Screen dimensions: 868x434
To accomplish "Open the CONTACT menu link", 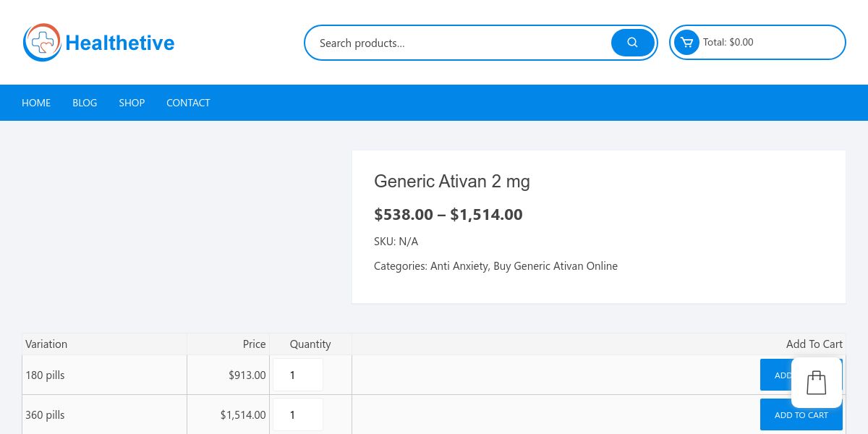I will coord(188,103).
